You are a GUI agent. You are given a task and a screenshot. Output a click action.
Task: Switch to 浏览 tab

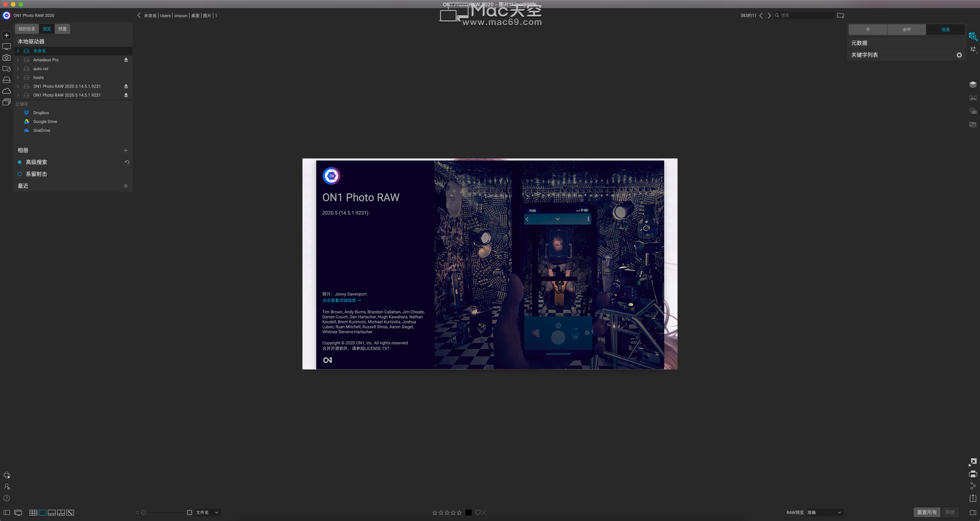click(x=46, y=29)
